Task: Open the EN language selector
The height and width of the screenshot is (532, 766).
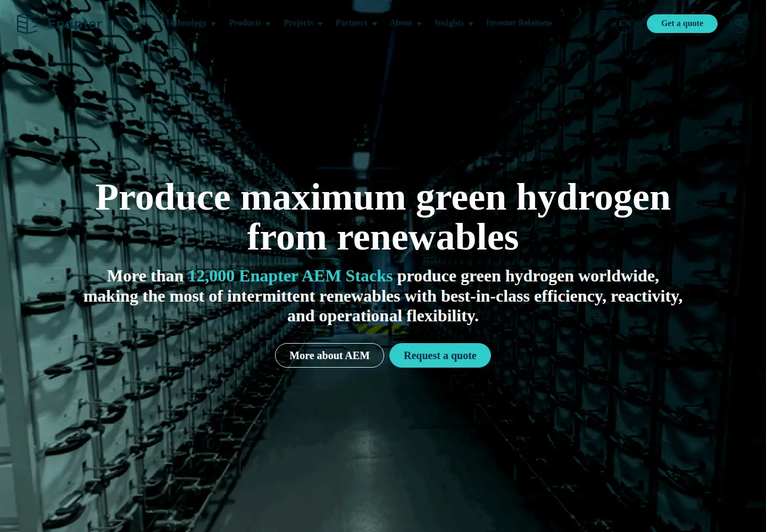Action: (625, 23)
